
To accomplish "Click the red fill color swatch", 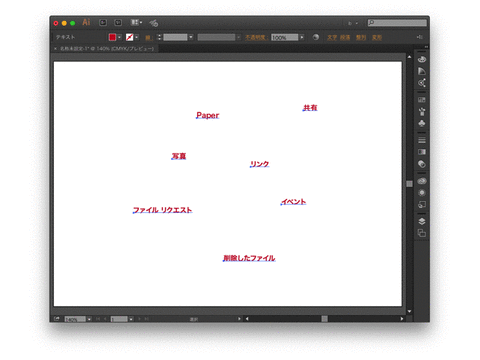I will (112, 37).
